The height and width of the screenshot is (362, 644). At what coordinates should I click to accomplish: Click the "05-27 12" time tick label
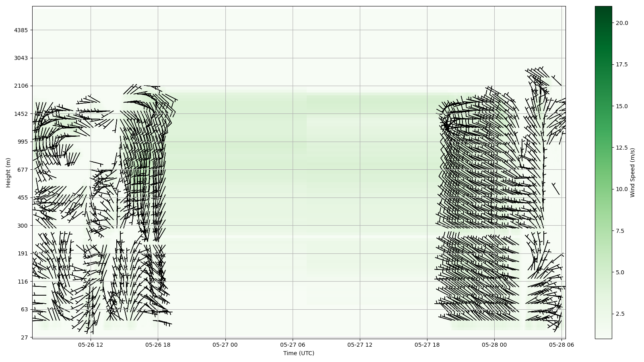(x=360, y=345)
